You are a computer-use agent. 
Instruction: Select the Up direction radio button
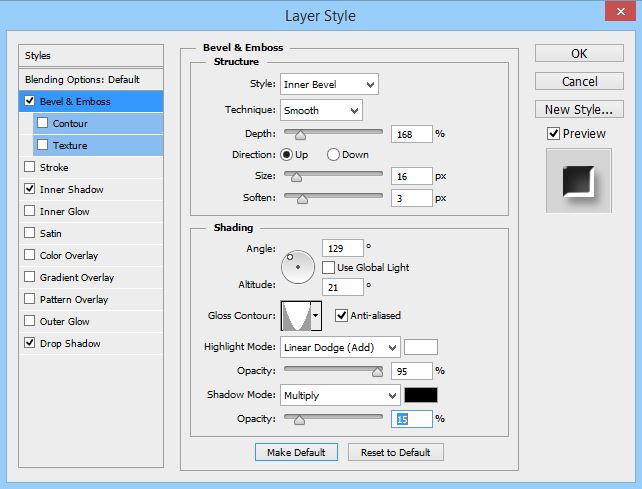coord(287,154)
